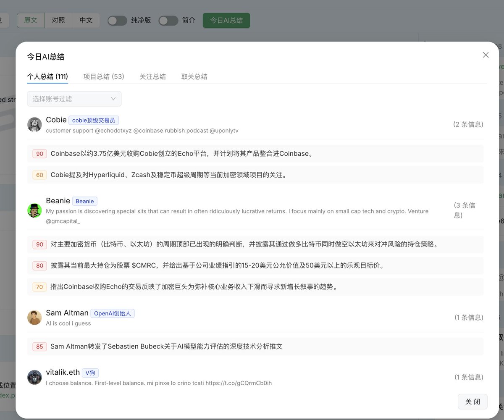Click the cobie顶级交易员 tag
504x420 pixels.
coord(94,121)
